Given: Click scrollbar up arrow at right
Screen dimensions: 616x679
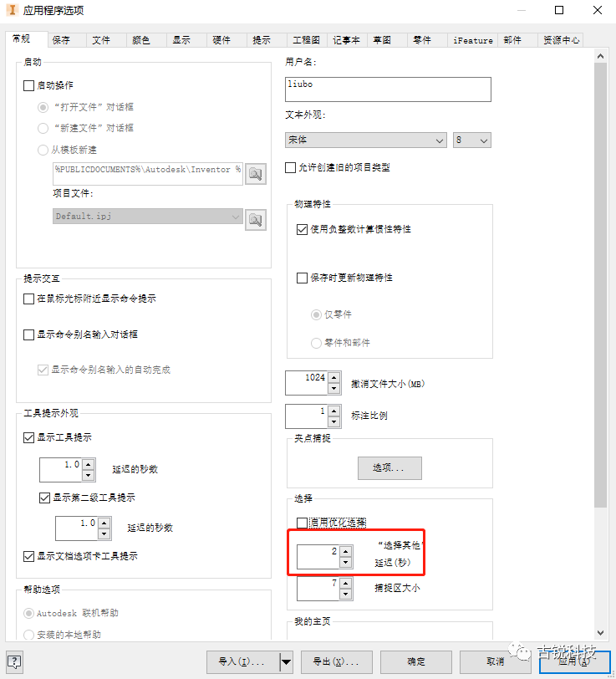Looking at the screenshot, I should pyautogui.click(x=600, y=56).
